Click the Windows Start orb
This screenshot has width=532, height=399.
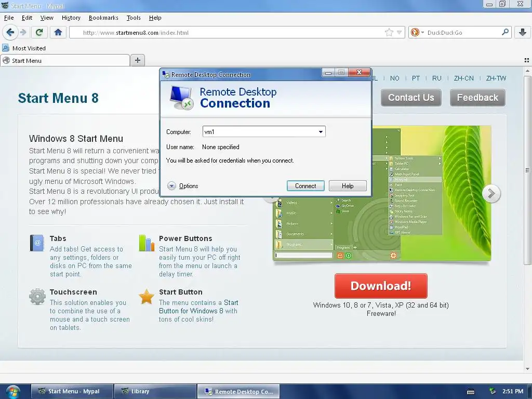[x=13, y=392]
